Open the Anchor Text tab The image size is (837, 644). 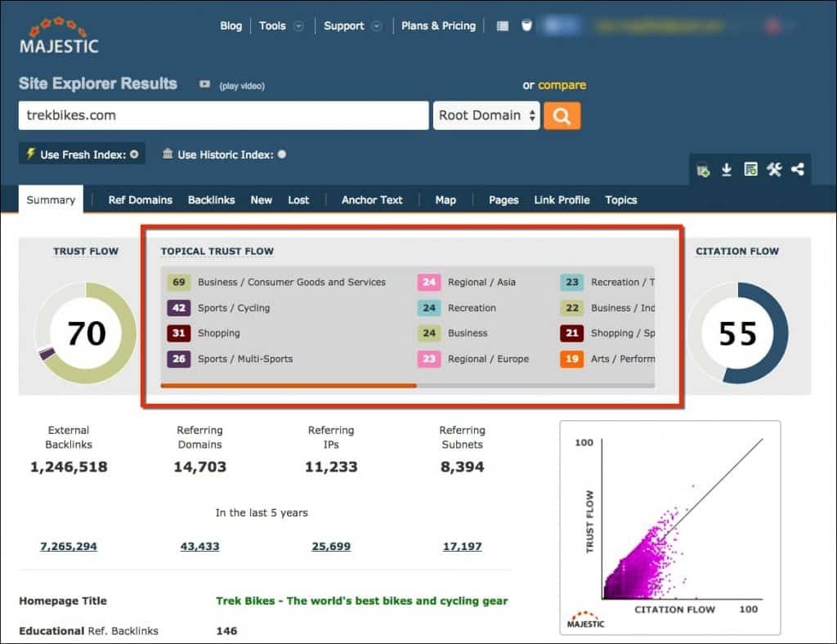pos(372,200)
